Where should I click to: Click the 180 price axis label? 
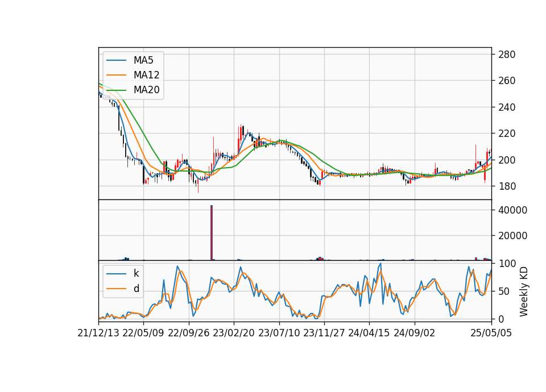(507, 186)
